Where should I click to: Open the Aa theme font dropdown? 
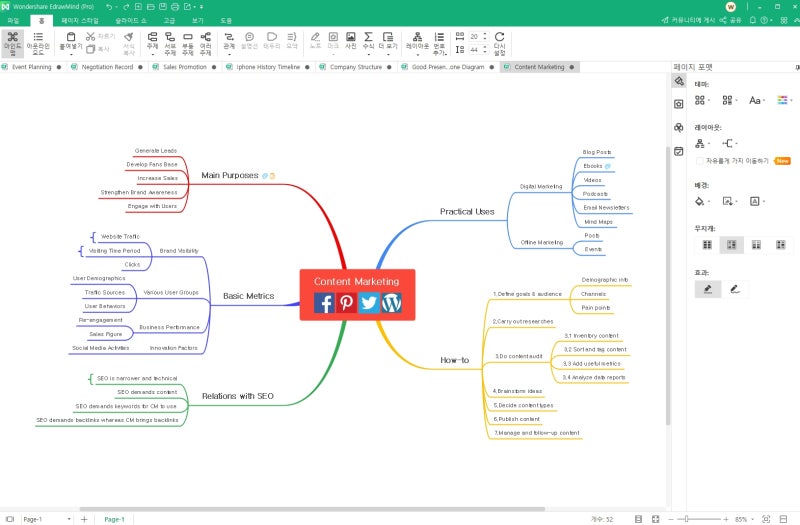pyautogui.click(x=757, y=100)
